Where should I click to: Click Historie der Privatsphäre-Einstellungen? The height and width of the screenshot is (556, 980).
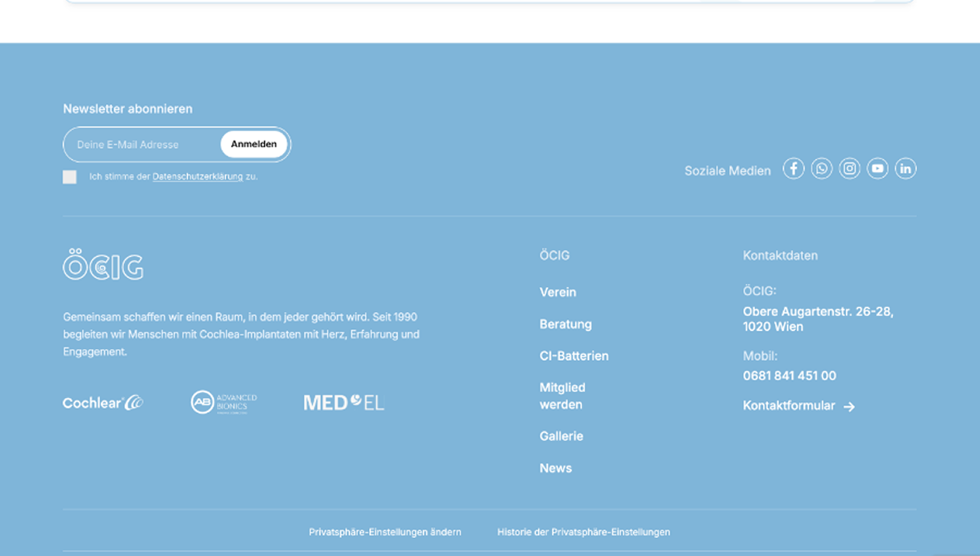point(584,532)
